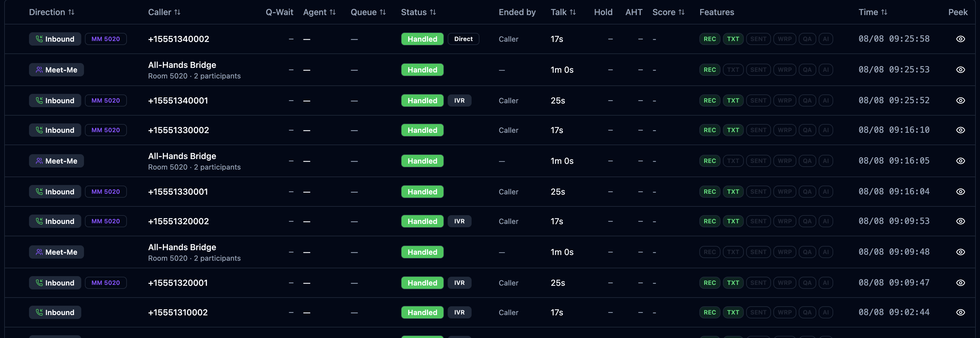The image size is (980, 338).
Task: Open REC recording for 09:25:53 Meet-Me call
Action: [x=710, y=70]
